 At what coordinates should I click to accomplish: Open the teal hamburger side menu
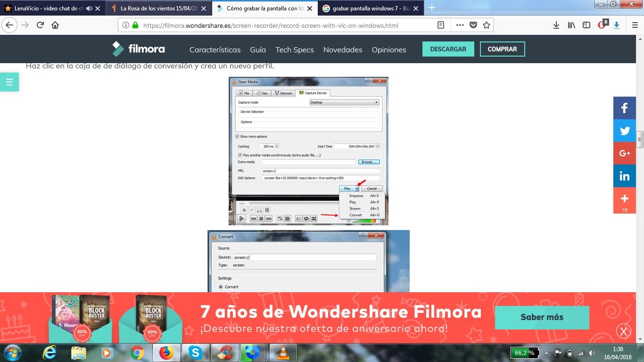click(9, 82)
